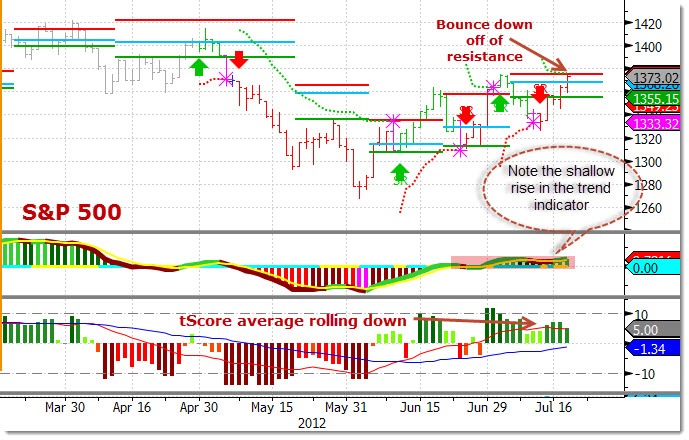Select the Jun 29 date label

point(486,407)
